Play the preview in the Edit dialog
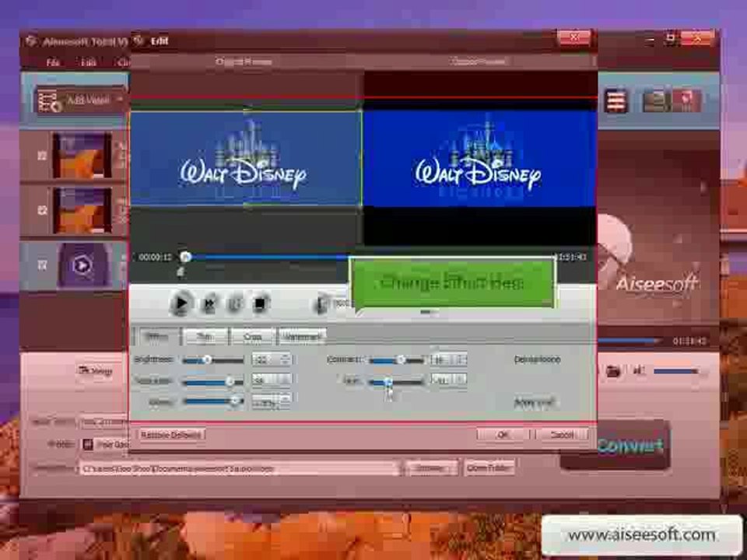 click(181, 303)
